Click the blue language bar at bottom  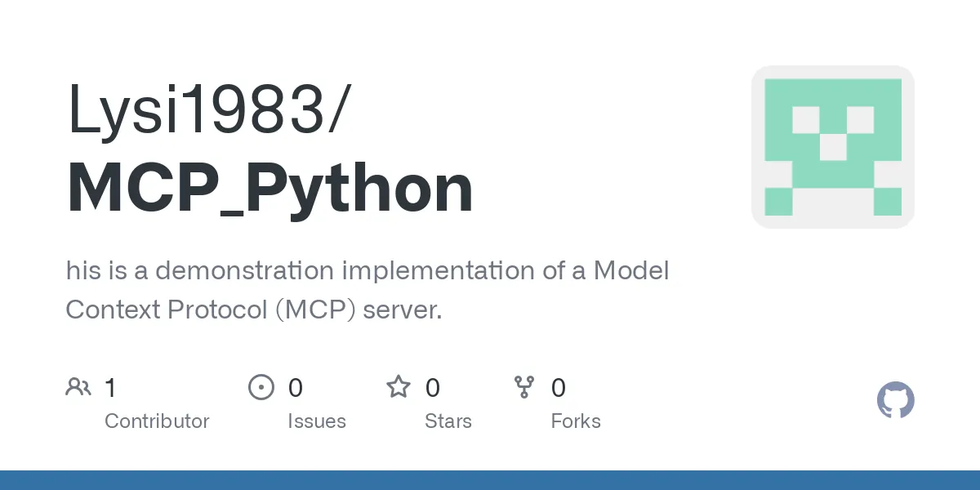490,480
